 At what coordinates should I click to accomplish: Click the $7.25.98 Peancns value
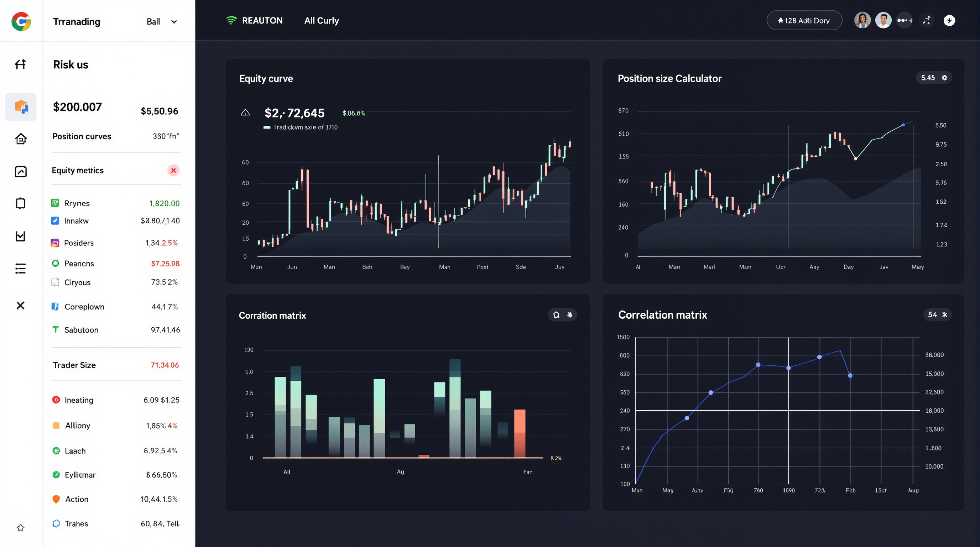coord(165,263)
